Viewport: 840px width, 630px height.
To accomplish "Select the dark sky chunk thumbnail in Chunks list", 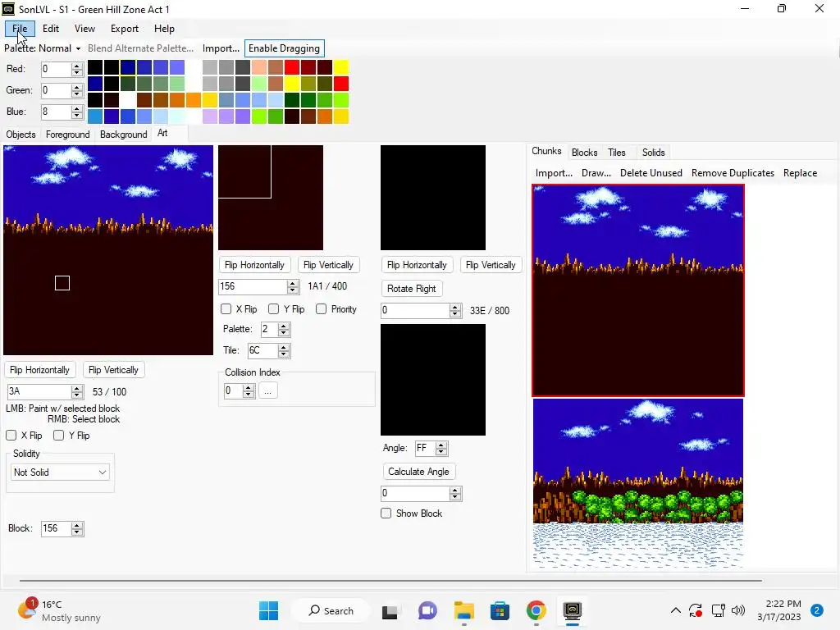I will [x=638, y=290].
